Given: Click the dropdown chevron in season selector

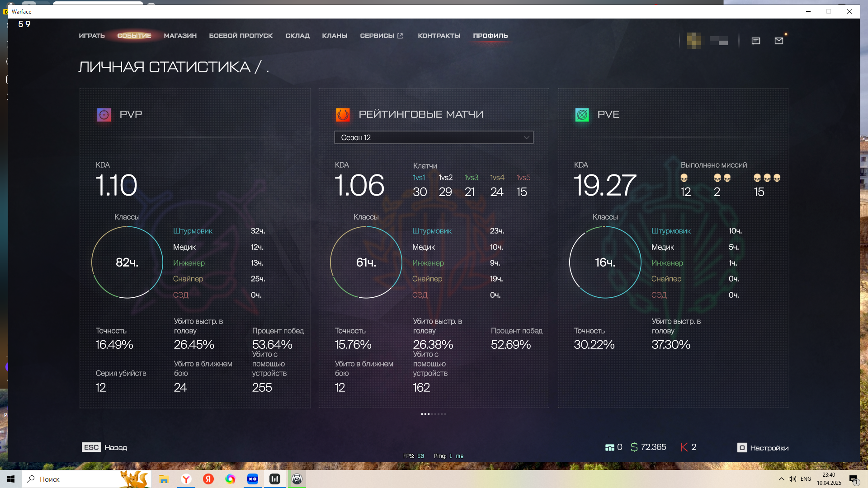Looking at the screenshot, I should [526, 137].
